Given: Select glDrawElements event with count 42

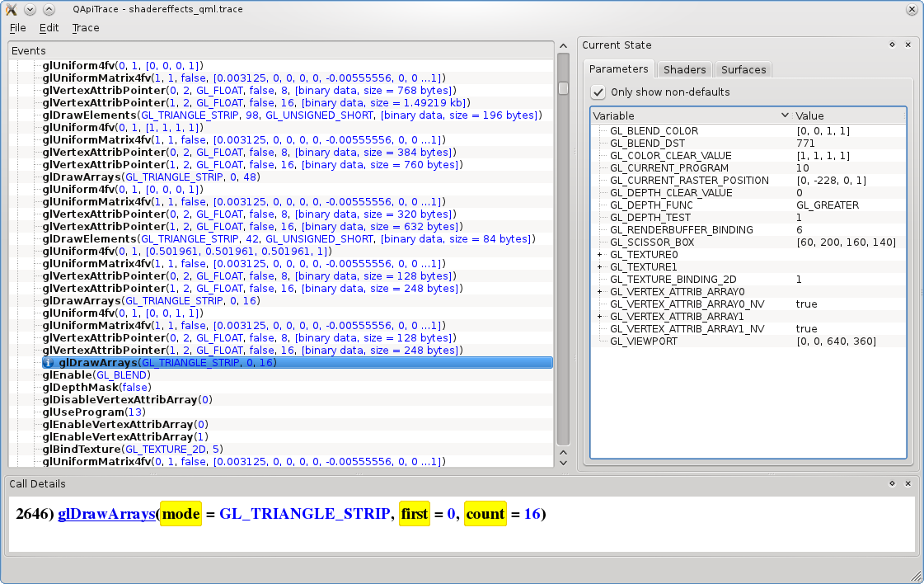Looking at the screenshot, I should 289,239.
